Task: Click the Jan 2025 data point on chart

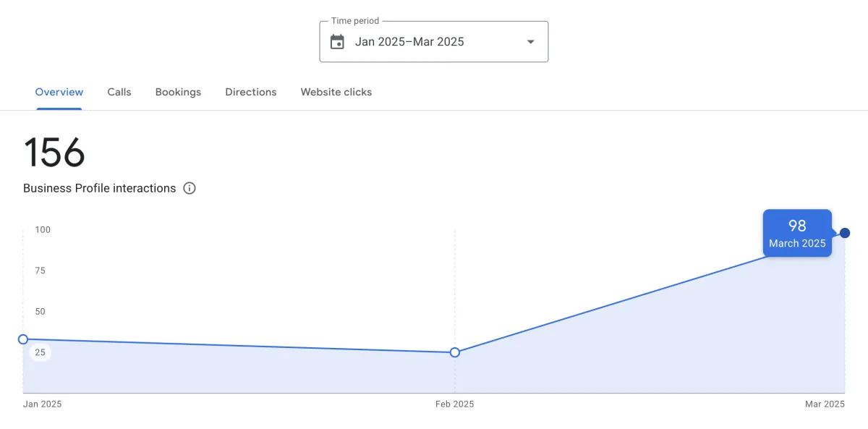Action: point(23,339)
